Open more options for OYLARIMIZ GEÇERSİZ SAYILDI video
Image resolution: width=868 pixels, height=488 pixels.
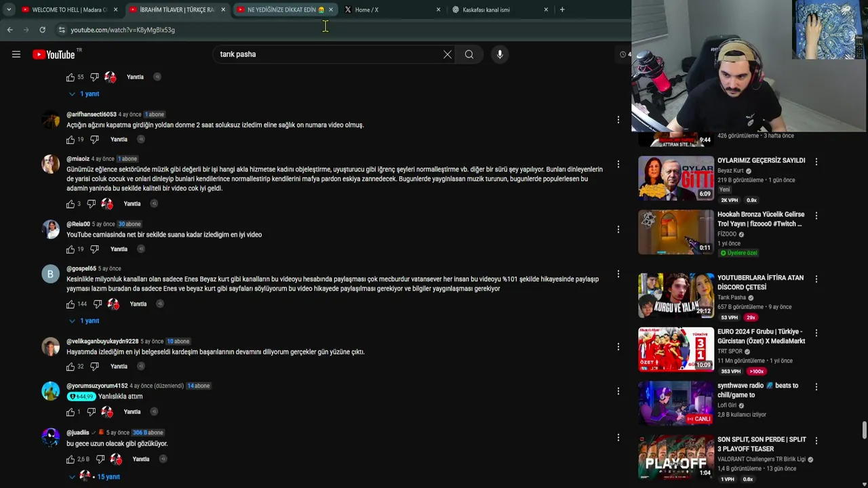(816, 162)
